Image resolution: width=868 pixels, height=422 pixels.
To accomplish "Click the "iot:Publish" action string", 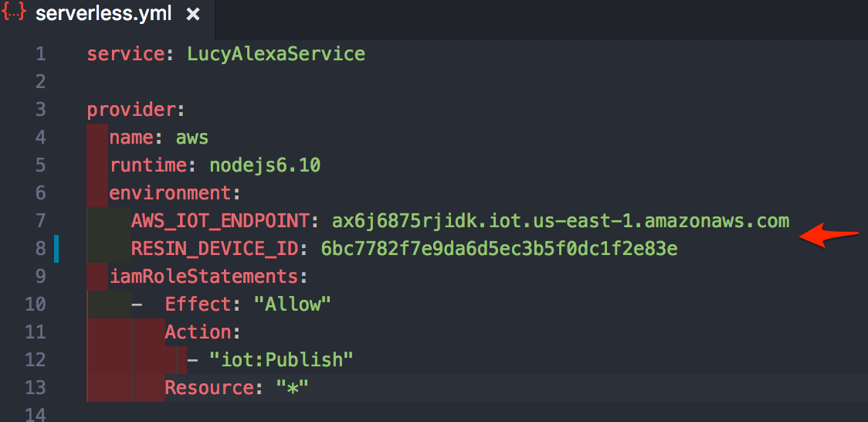I will 280,359.
